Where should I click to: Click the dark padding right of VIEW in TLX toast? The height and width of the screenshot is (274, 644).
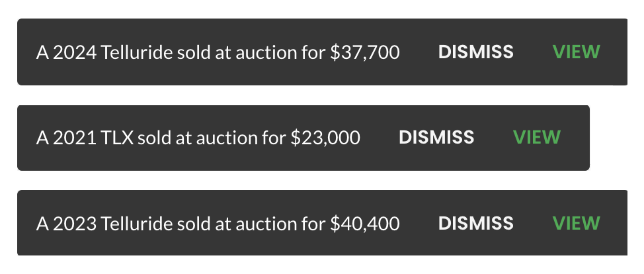575,138
